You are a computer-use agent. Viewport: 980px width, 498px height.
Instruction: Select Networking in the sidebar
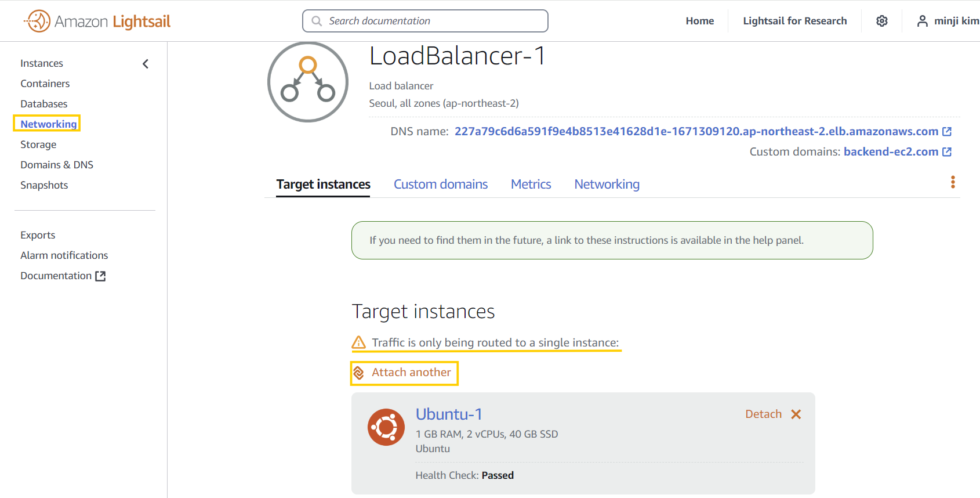(x=49, y=124)
